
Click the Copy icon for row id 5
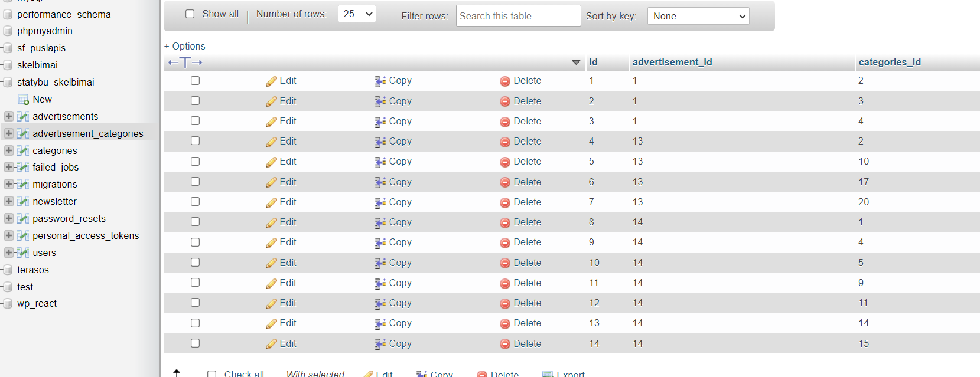pos(380,162)
